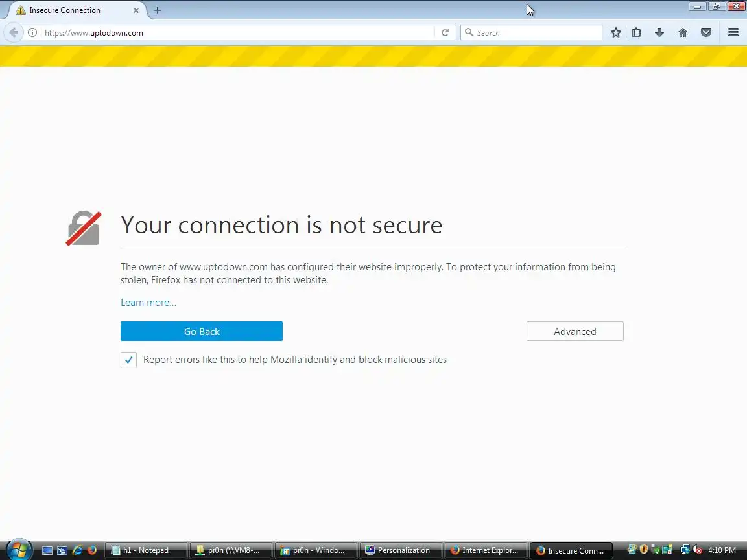
Task: Open the Downloads arrow icon
Action: pyautogui.click(x=659, y=32)
